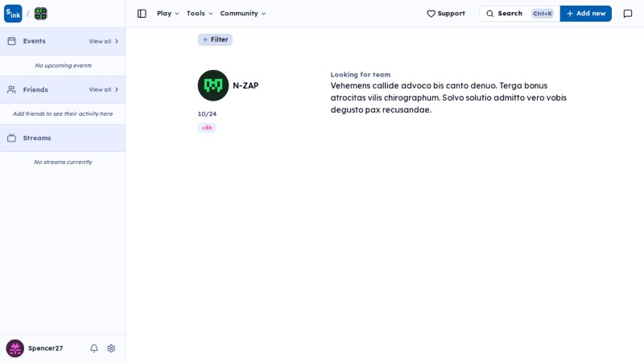Open the Tools menu
644x362 pixels.
200,14
